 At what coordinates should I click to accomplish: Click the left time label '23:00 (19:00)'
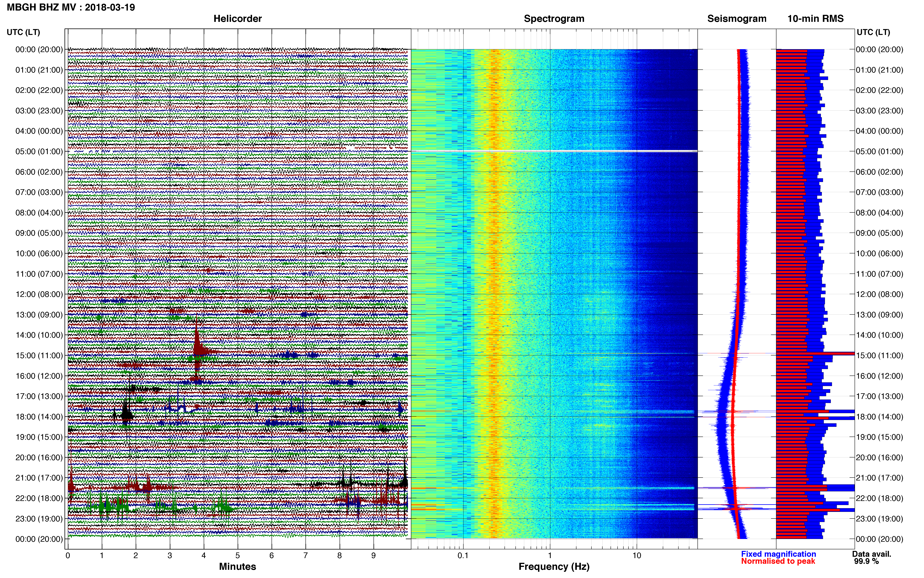(39, 518)
